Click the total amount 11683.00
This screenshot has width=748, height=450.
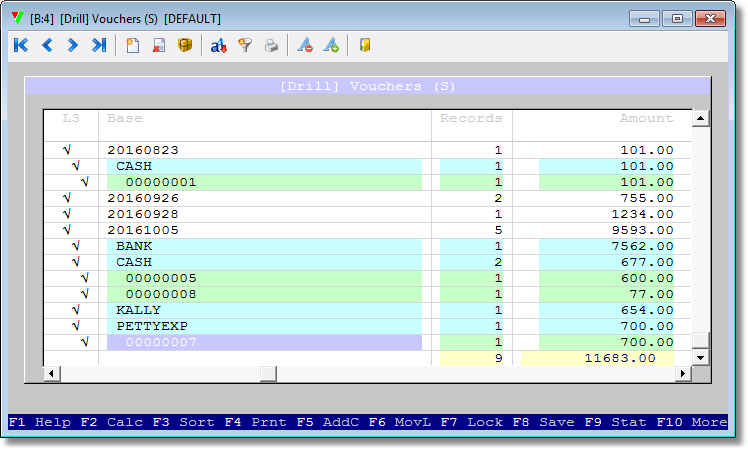[620, 358]
